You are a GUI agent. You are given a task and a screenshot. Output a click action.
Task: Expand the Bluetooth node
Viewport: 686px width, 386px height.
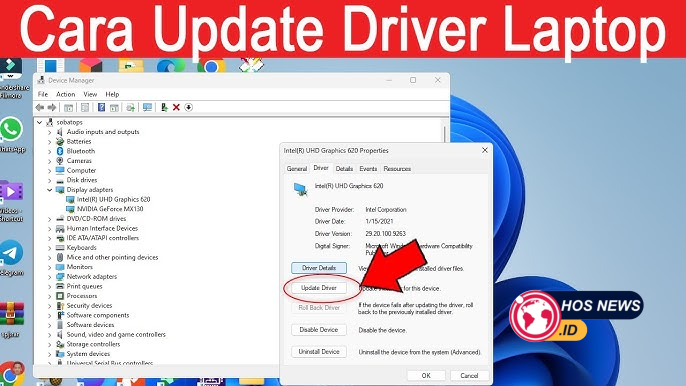(x=49, y=151)
